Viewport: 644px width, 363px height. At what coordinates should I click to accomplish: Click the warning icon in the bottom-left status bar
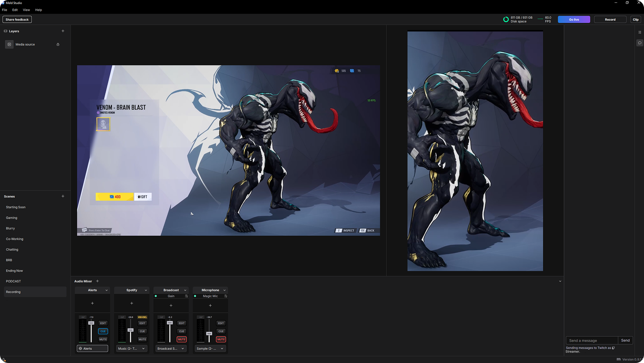pos(4,360)
